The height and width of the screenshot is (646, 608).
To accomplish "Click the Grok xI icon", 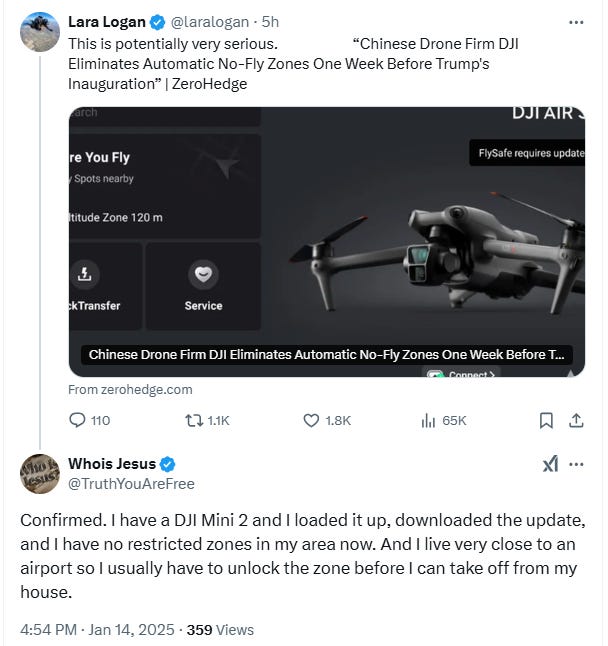I will [x=550, y=464].
